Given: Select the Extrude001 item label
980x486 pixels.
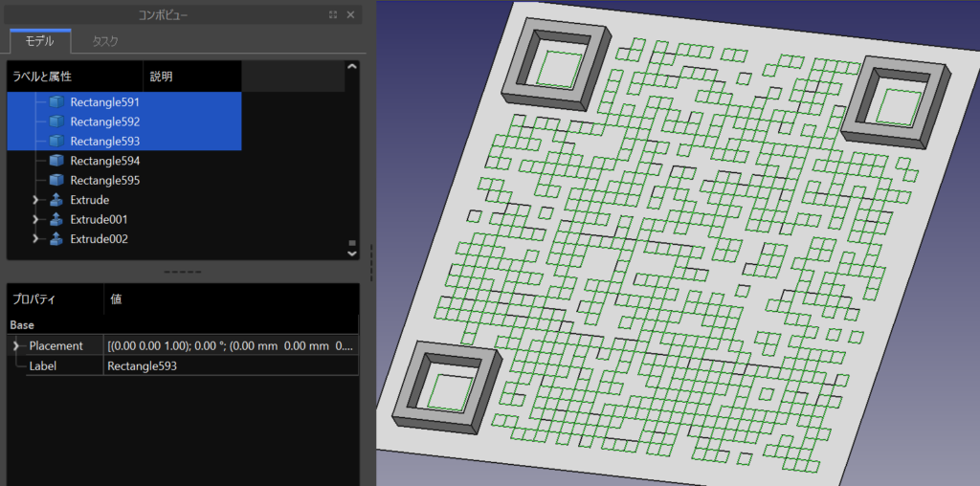Looking at the screenshot, I should pos(99,220).
